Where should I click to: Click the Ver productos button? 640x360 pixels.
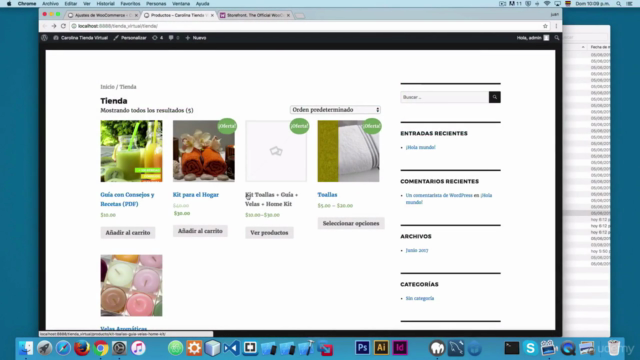point(269,233)
